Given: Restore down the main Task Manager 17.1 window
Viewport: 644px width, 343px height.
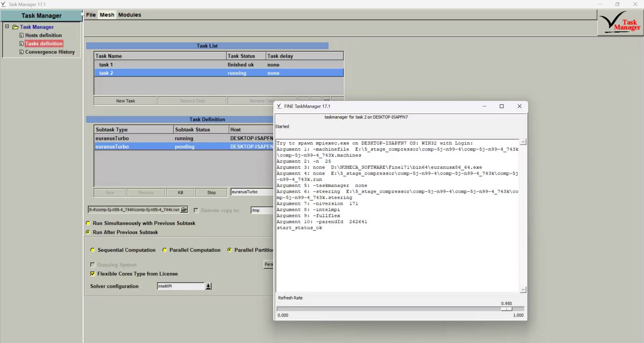Looking at the screenshot, I should [x=617, y=4].
